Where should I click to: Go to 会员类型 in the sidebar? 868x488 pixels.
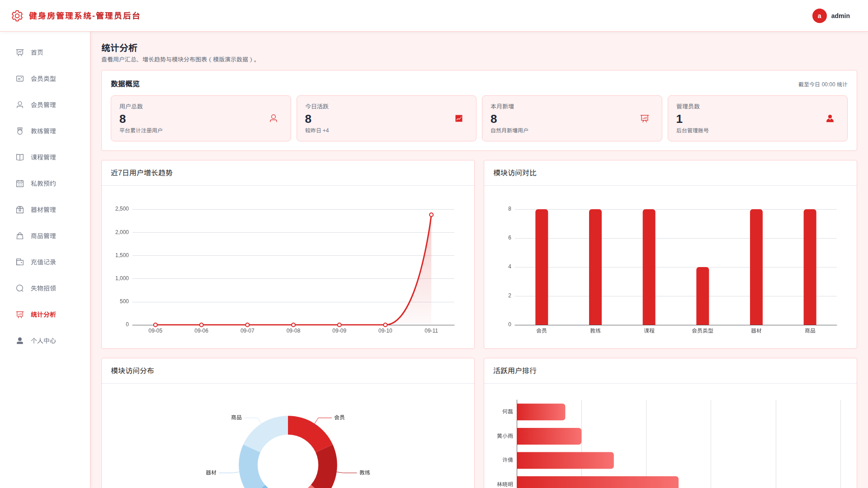(x=45, y=79)
